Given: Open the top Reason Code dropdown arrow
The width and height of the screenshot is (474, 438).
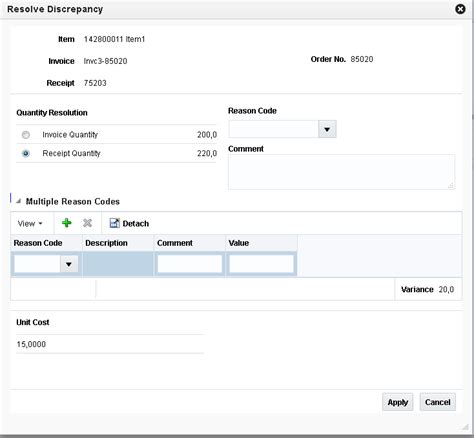Looking at the screenshot, I should point(327,129).
